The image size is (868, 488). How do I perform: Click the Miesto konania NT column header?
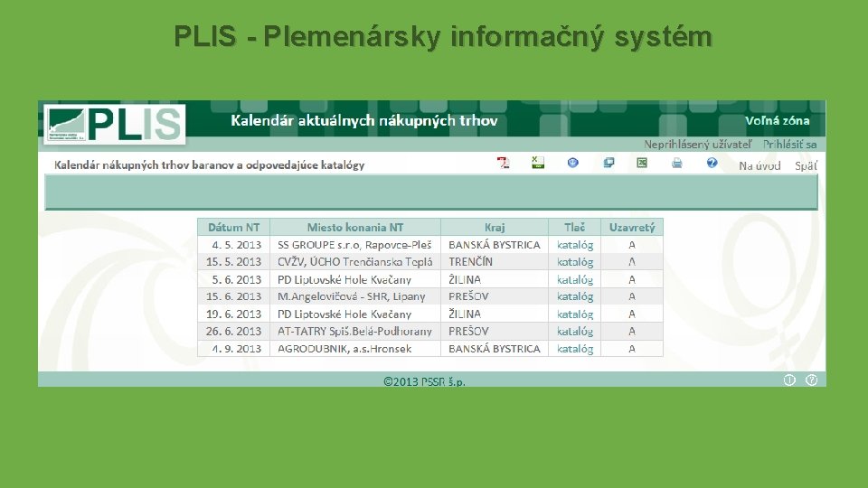(355, 227)
